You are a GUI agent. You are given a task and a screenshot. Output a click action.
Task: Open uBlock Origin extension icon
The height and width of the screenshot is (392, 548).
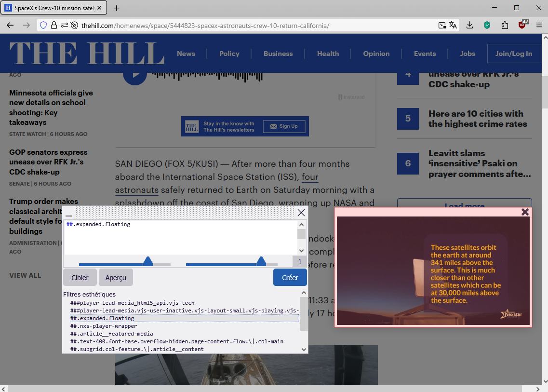[x=522, y=25]
